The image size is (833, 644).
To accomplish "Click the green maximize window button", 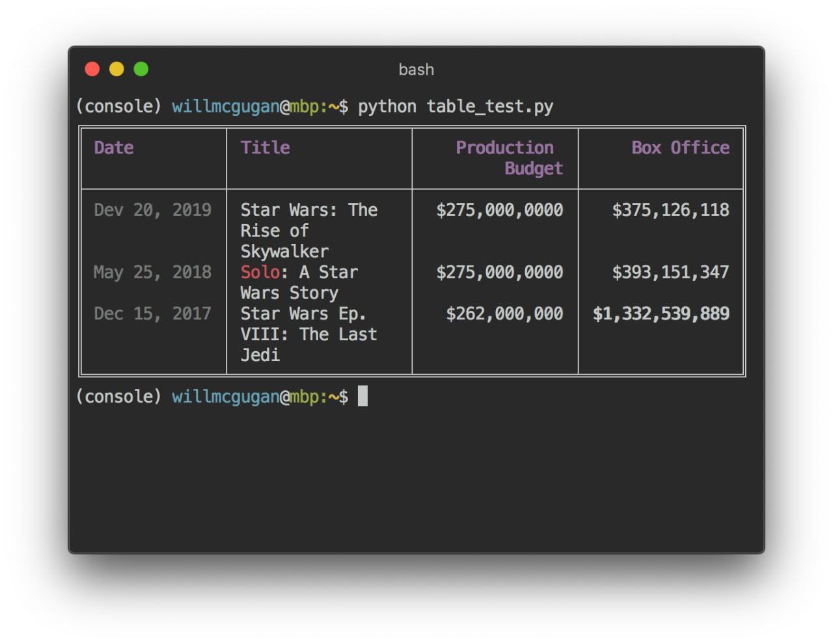I will [x=141, y=69].
